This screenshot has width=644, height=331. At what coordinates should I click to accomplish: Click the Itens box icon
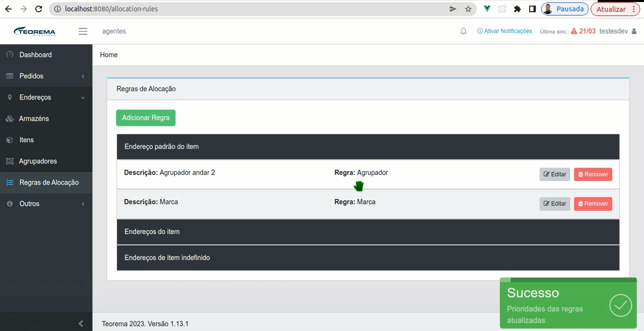pos(10,140)
